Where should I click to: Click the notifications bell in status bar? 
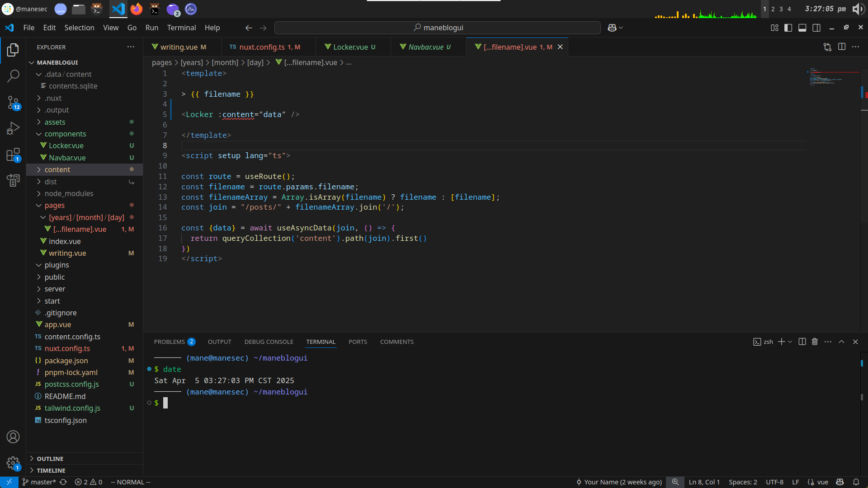[x=856, y=482]
